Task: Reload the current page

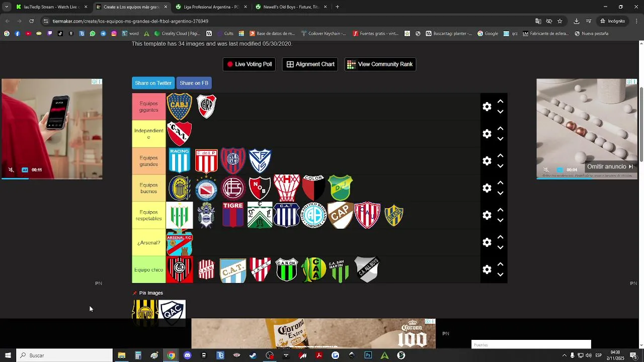Action: point(31,21)
